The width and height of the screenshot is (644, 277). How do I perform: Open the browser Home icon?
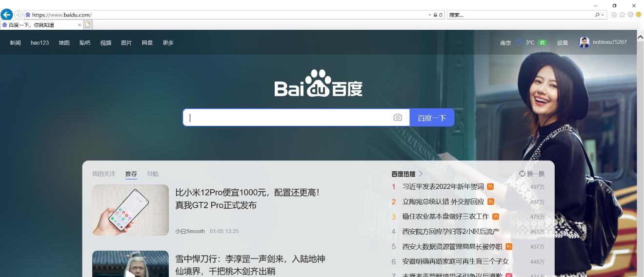(614, 15)
